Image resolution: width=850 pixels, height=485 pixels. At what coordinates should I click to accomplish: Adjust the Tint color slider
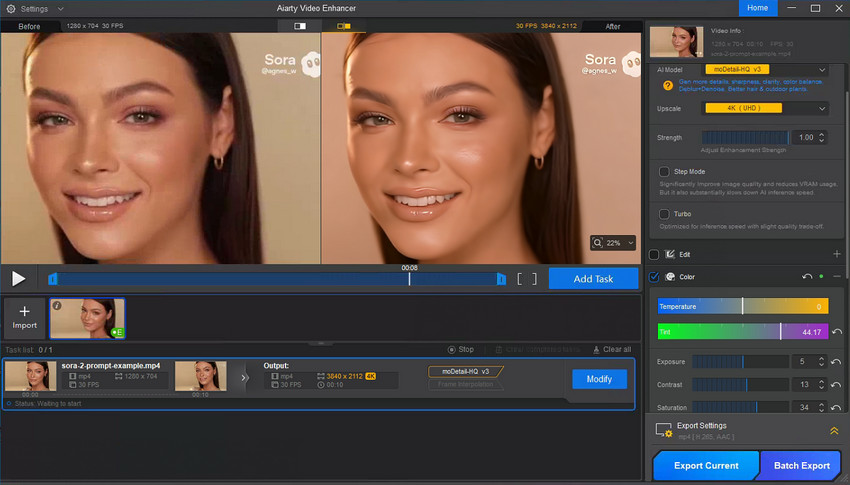(743, 331)
